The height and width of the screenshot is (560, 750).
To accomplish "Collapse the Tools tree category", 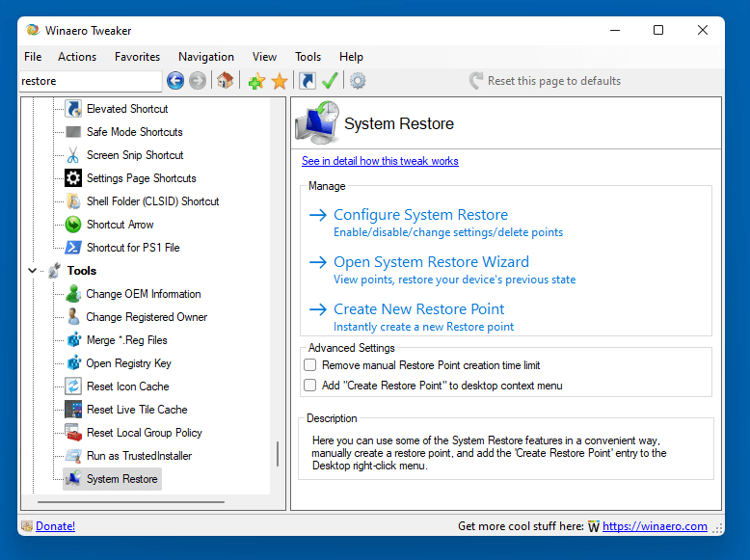I will 32,271.
